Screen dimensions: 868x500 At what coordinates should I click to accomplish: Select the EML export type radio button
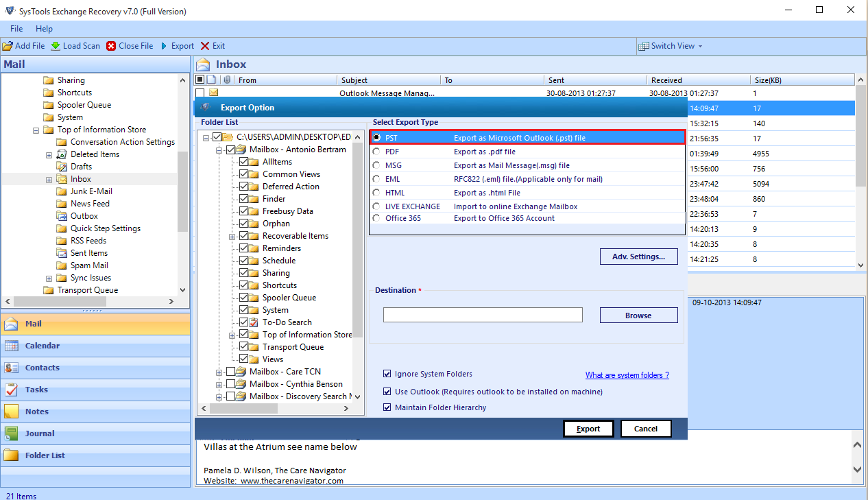(376, 179)
